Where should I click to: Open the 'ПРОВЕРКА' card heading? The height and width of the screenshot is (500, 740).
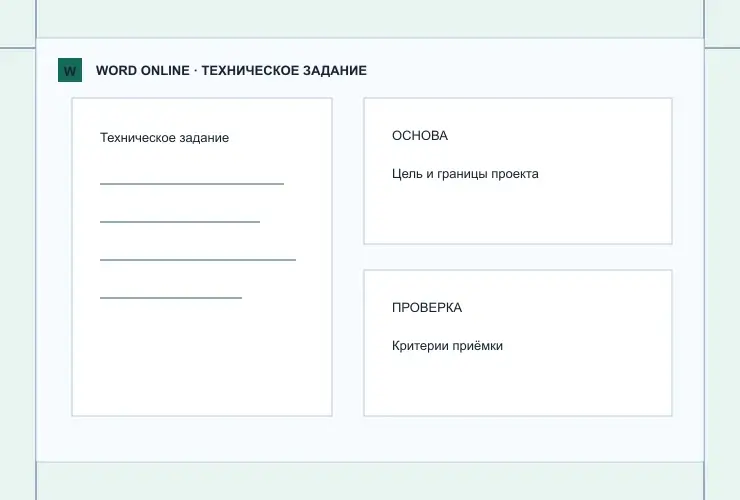(427, 307)
